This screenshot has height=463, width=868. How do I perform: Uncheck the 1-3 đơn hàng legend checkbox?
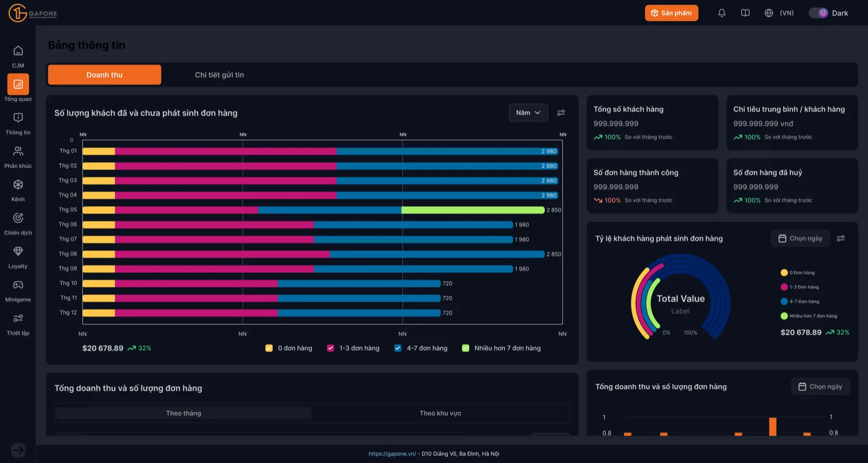330,348
